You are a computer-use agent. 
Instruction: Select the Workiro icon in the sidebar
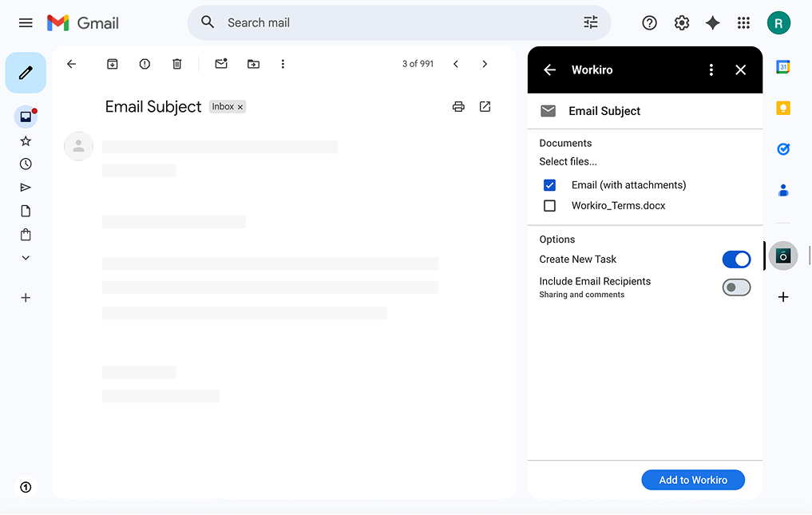click(x=783, y=256)
